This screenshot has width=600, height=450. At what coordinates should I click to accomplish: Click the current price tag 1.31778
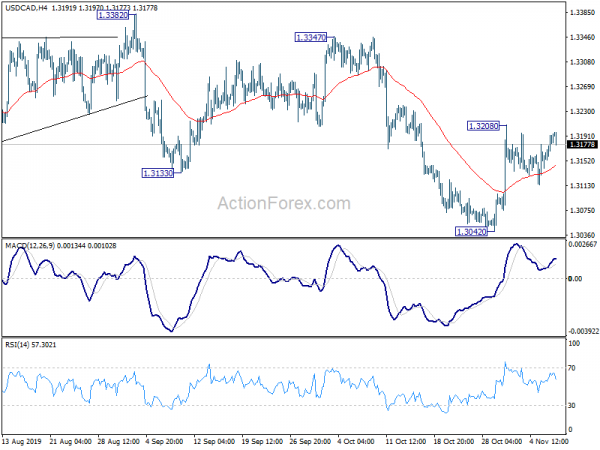click(582, 144)
